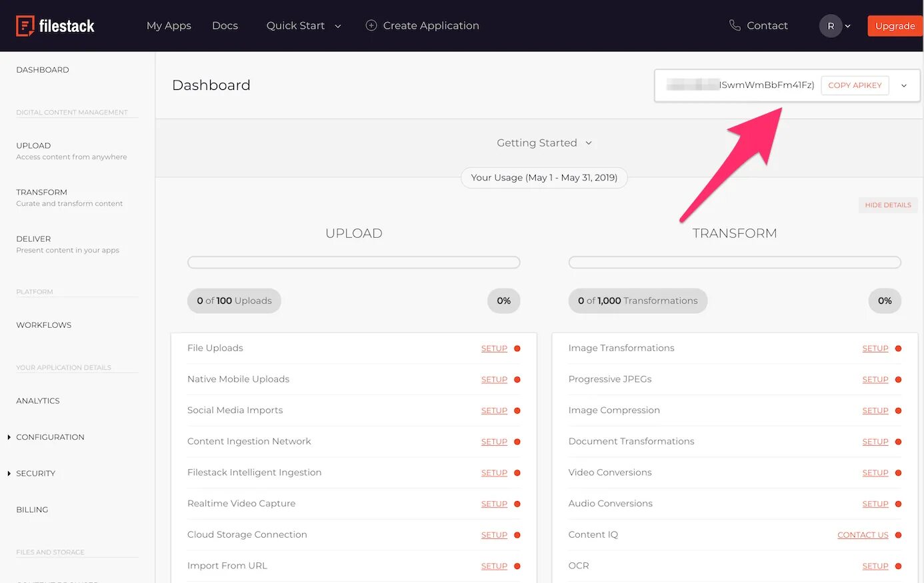Screen dimensions: 924x583
Task: Click the plus icon for Create Application
Action: (x=371, y=25)
